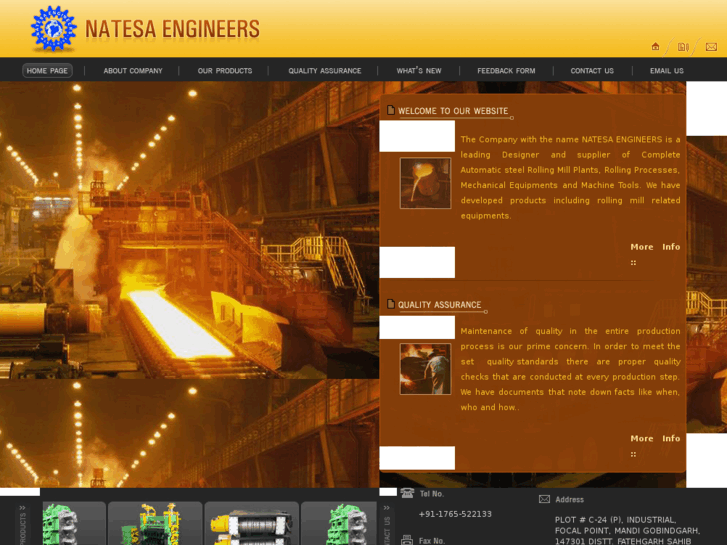
Task: Click document icon beside Welcome heading
Action: (391, 110)
